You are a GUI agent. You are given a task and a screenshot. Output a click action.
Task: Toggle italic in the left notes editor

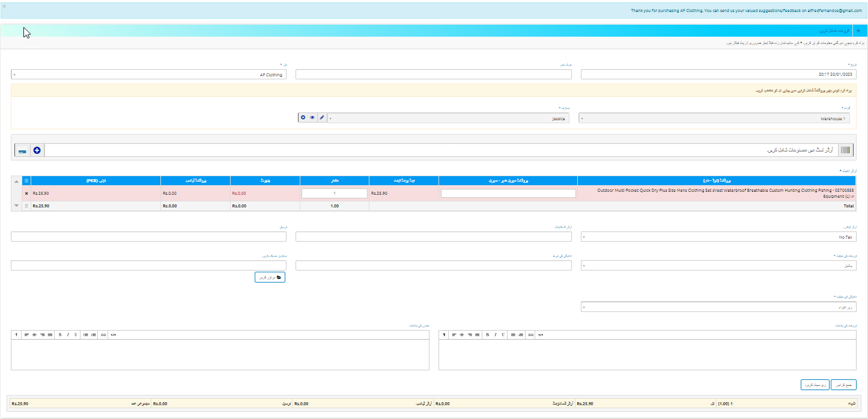(68, 334)
